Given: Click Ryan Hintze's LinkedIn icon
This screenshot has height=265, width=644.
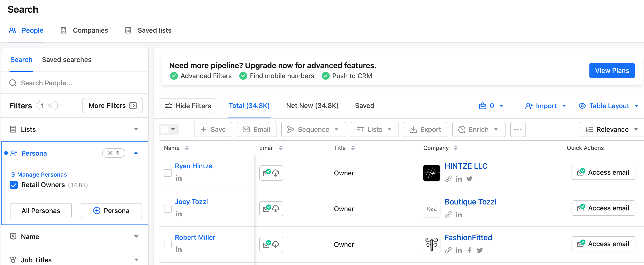Looking at the screenshot, I should 179,178.
